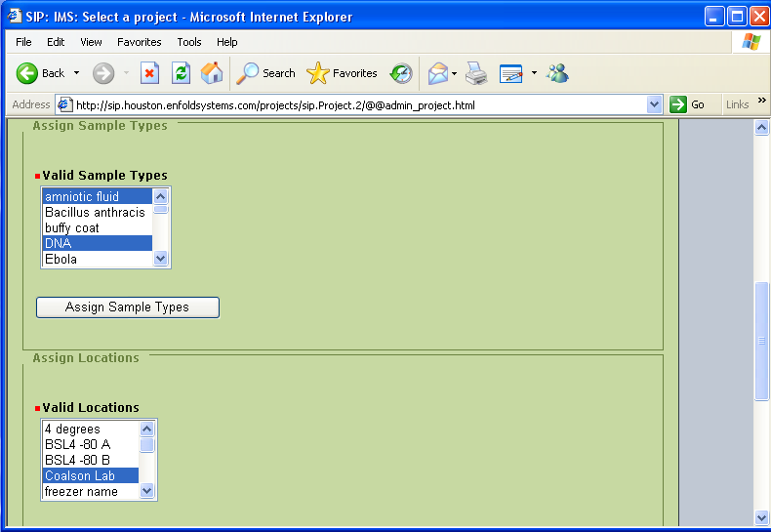
Task: Open the History icon in toolbar
Action: pyautogui.click(x=401, y=73)
